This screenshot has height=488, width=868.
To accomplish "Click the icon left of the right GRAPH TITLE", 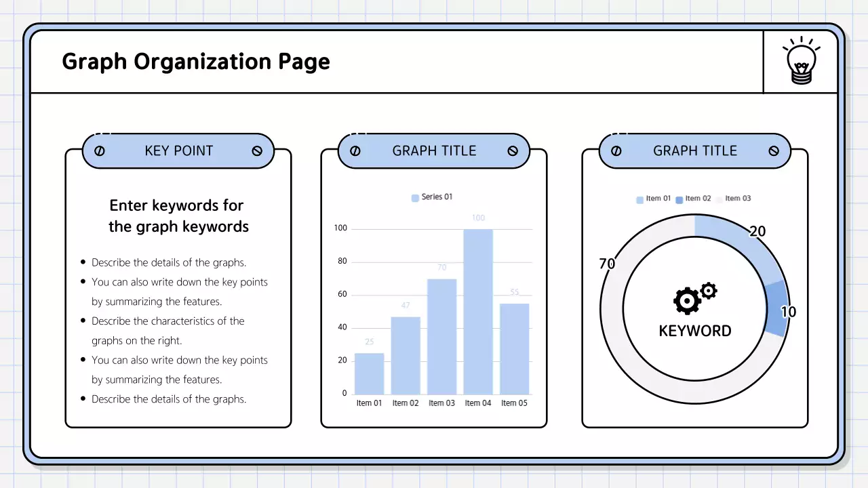I will pyautogui.click(x=616, y=150).
